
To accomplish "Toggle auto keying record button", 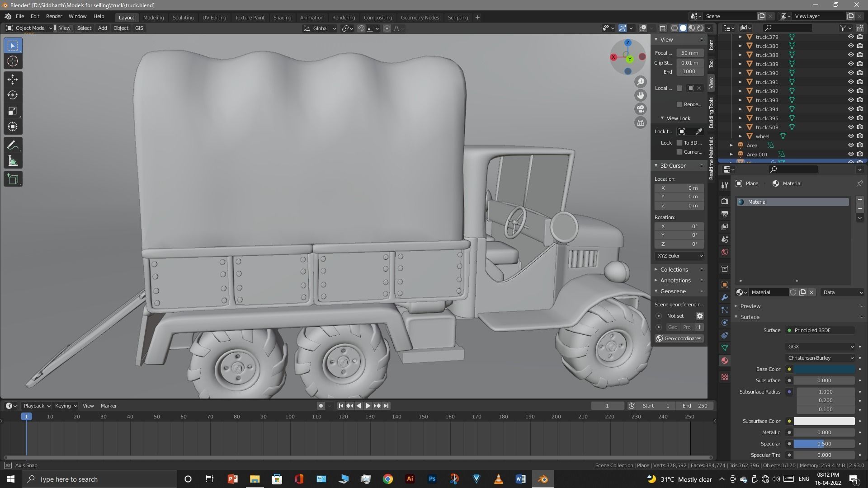I will coord(321,406).
